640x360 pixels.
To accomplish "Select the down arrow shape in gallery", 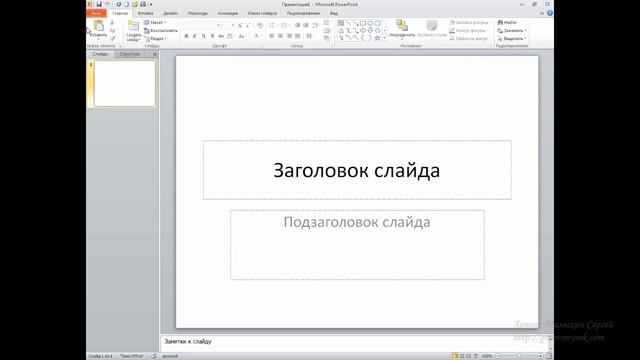I will click(x=370, y=31).
